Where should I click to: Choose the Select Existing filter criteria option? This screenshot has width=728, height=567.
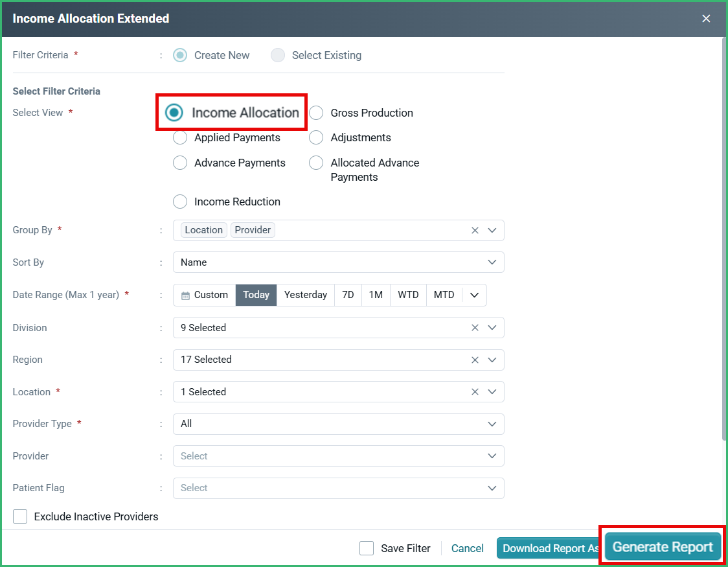pyautogui.click(x=278, y=55)
